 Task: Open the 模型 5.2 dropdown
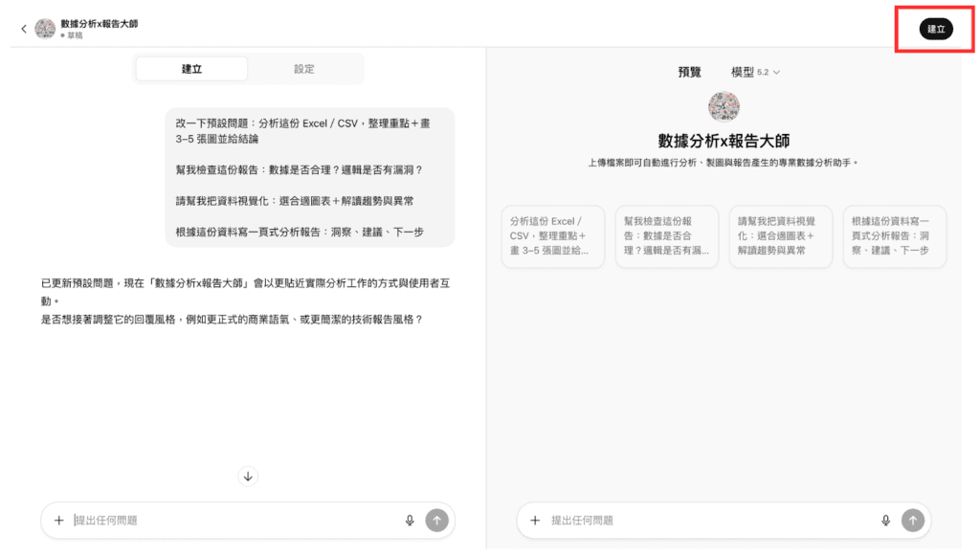756,72
